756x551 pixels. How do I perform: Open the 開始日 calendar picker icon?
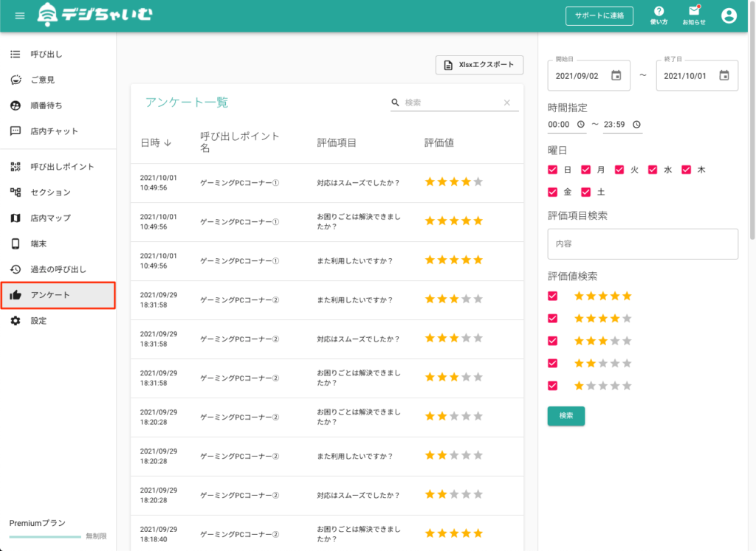click(x=616, y=75)
